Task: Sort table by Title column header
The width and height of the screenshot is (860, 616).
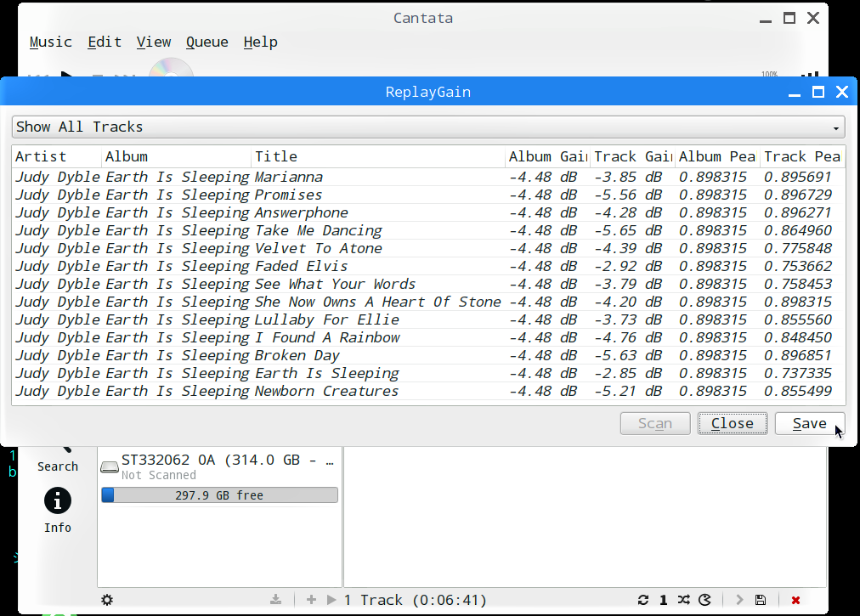Action: point(378,157)
